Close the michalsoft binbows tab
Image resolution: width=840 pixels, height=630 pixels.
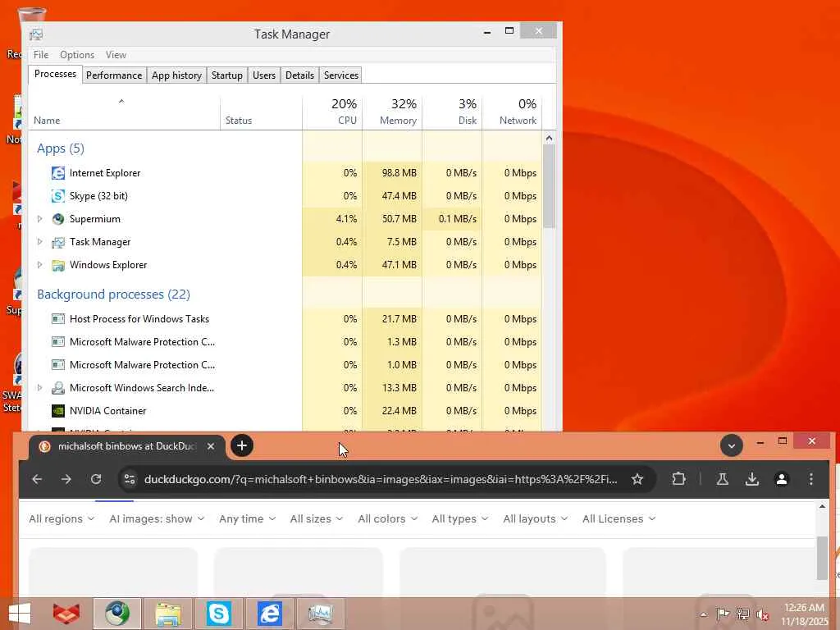tap(211, 446)
